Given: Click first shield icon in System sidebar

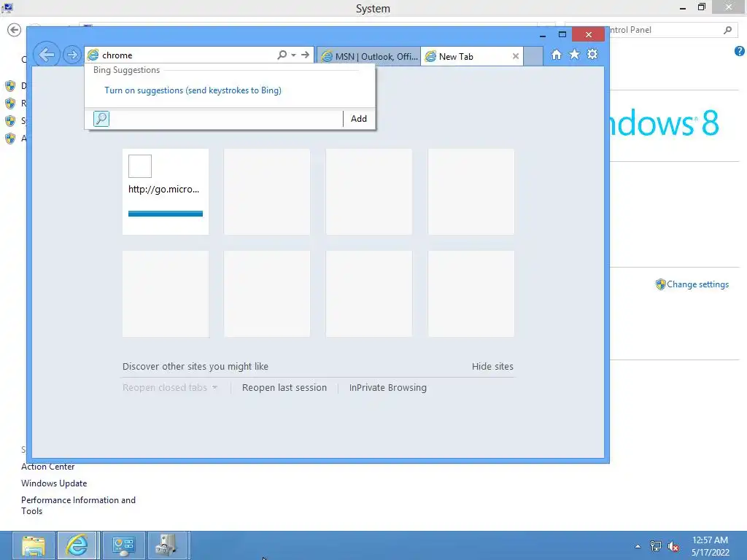Looking at the screenshot, I should tap(10, 86).
